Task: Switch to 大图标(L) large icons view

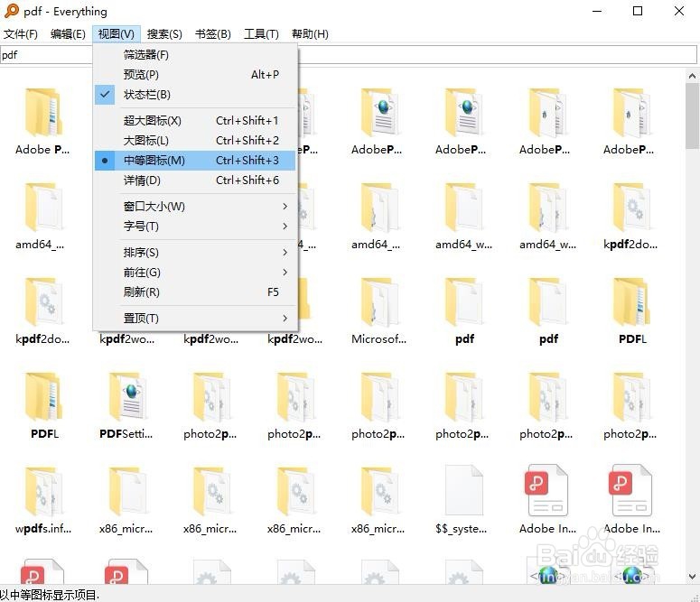Action: [x=195, y=141]
